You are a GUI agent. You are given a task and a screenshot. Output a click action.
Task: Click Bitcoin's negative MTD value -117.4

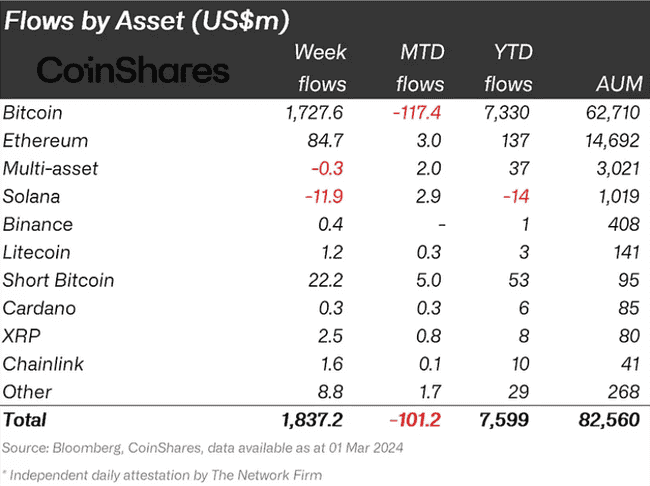click(418, 112)
